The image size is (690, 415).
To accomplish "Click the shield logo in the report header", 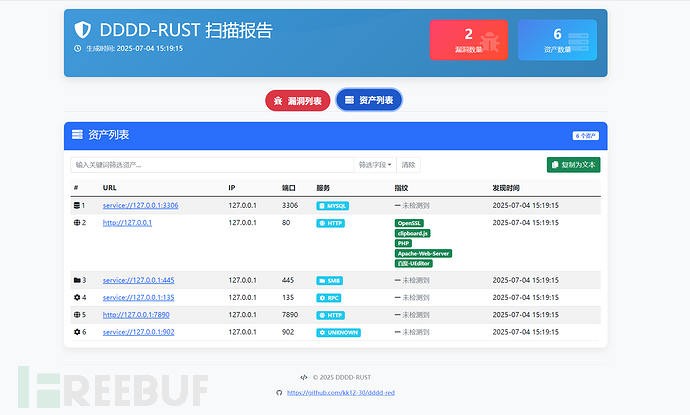I will pos(84,31).
